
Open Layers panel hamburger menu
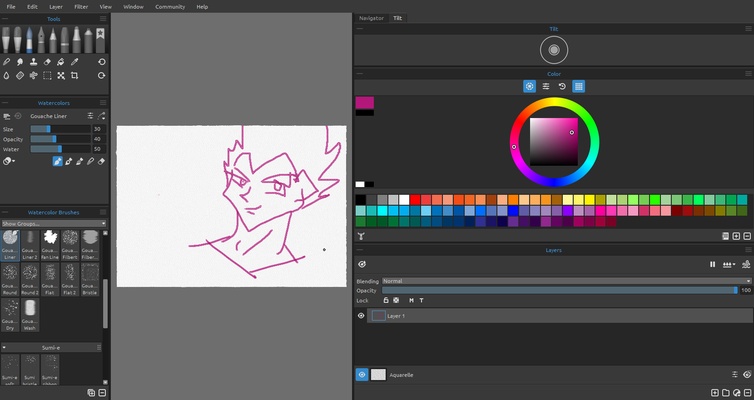(748, 250)
